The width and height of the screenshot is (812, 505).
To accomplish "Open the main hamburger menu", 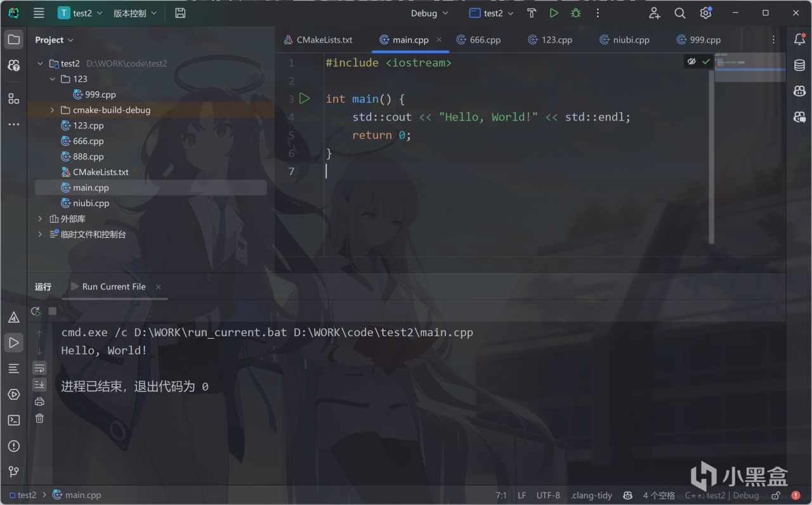I will click(x=39, y=13).
